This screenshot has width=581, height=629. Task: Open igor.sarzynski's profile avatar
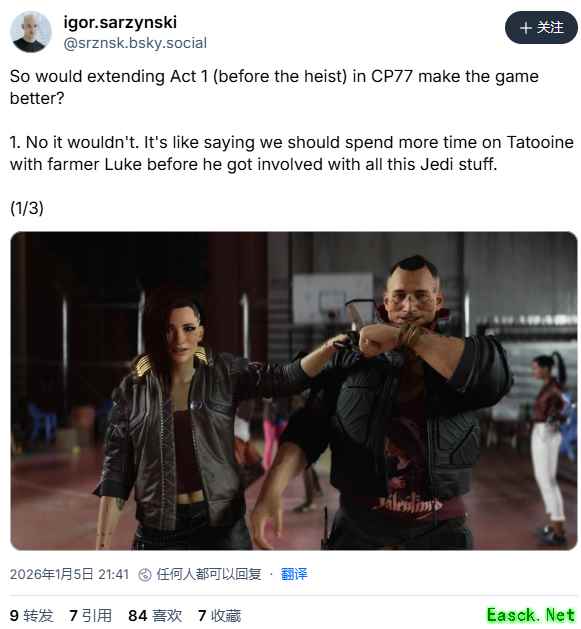(30, 32)
